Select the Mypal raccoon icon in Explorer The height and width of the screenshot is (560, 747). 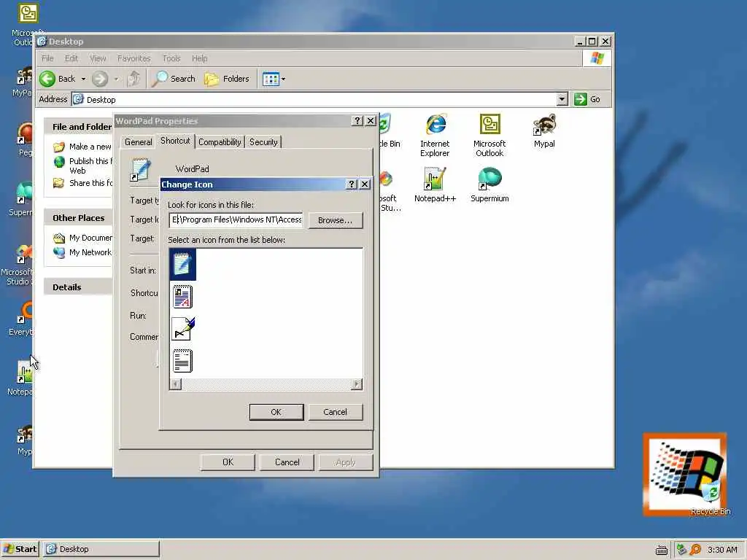(x=544, y=131)
